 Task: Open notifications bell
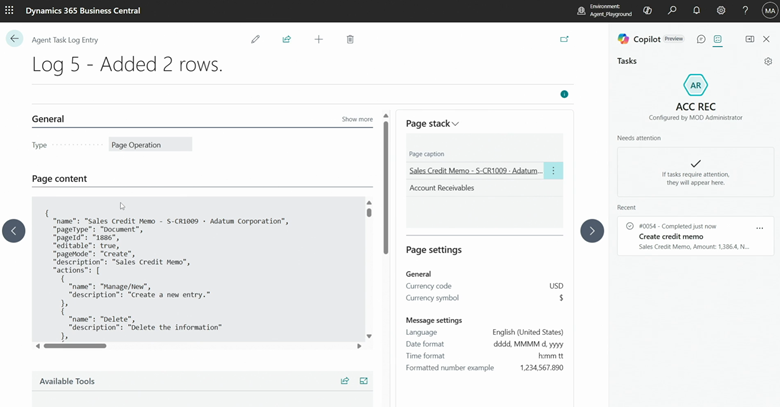[x=696, y=10]
